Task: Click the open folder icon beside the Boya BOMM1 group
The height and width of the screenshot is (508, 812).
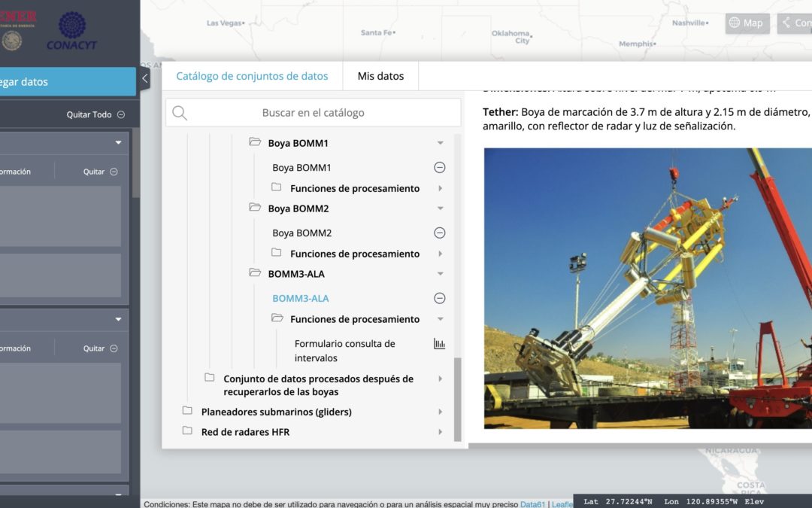Action: point(255,142)
